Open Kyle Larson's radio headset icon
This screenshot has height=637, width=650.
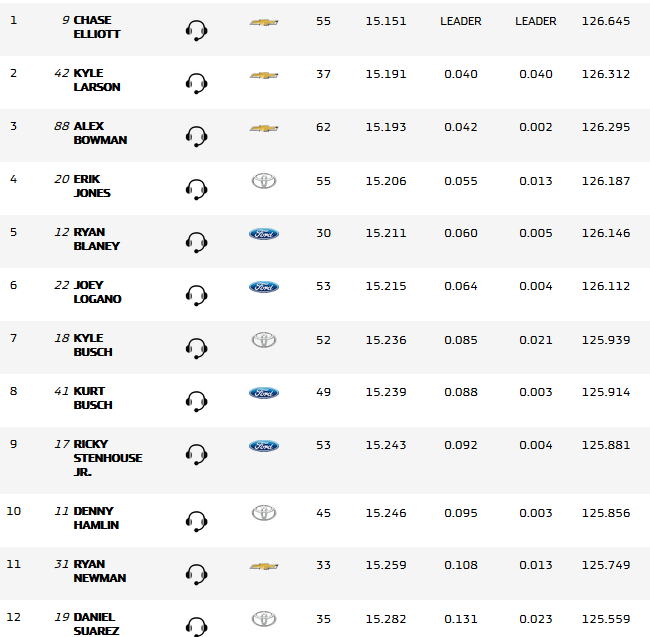click(x=197, y=83)
